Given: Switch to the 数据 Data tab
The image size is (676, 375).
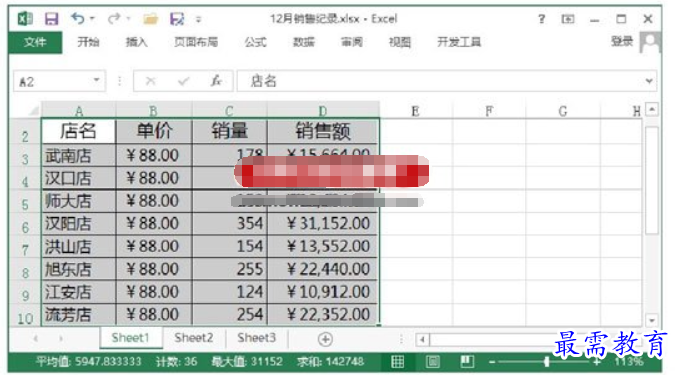Looking at the screenshot, I should (x=304, y=42).
